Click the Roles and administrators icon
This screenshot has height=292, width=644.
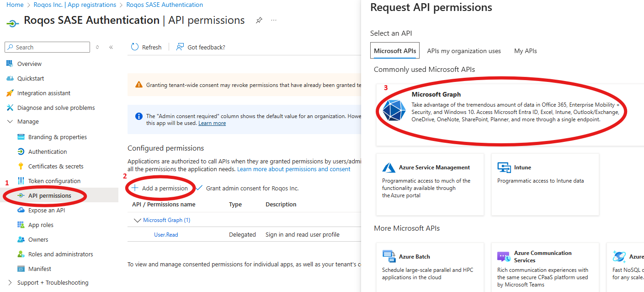point(21,254)
